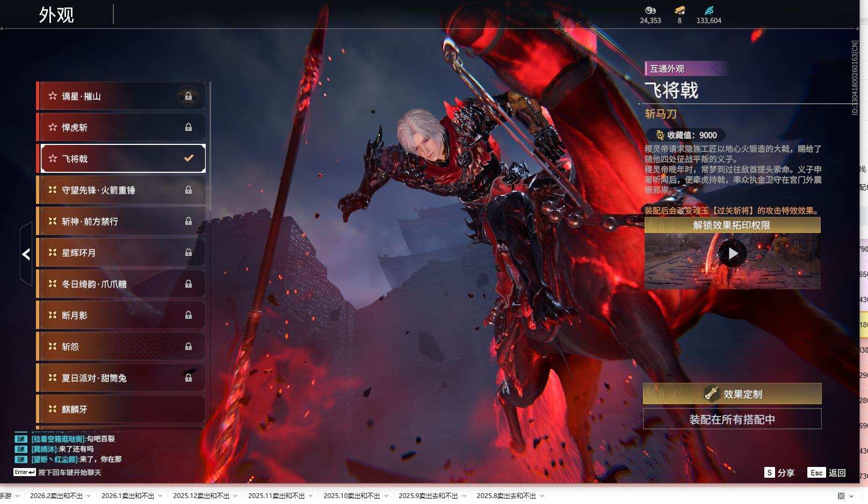Image resolution: width=868 pixels, height=504 pixels.
Task: Click the 解锁效果拓印权限 banner
Action: click(x=732, y=225)
